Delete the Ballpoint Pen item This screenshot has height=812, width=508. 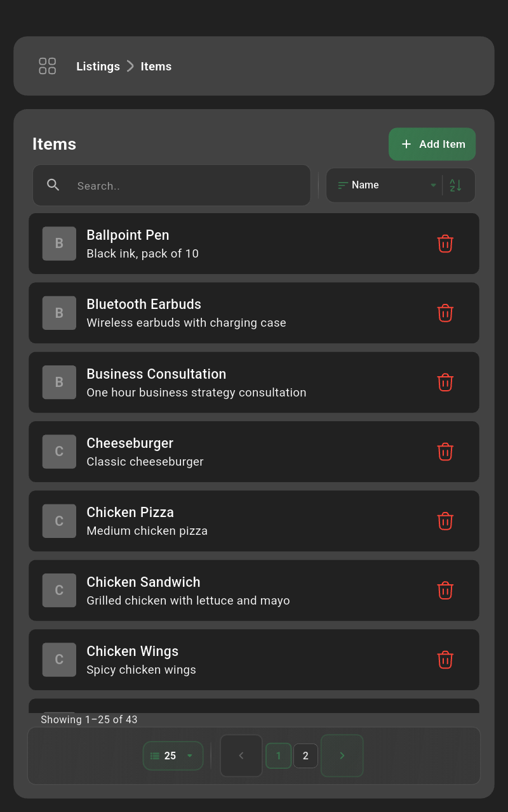point(445,244)
